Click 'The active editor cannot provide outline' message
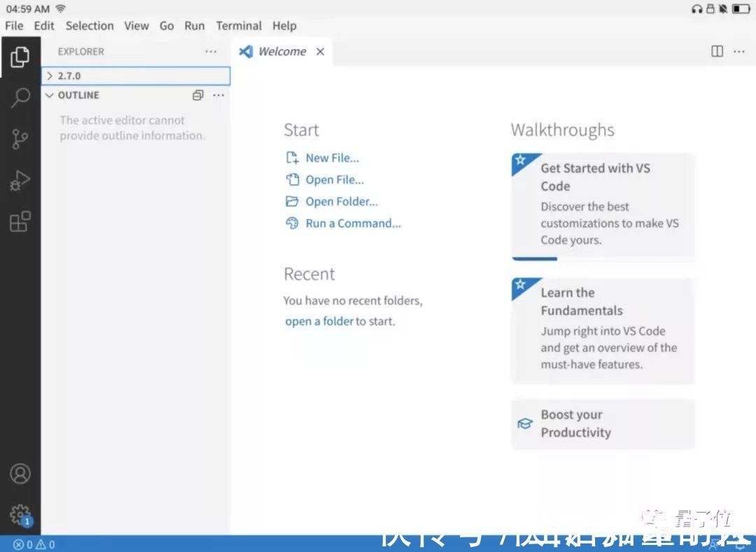The image size is (756, 552). click(132, 128)
